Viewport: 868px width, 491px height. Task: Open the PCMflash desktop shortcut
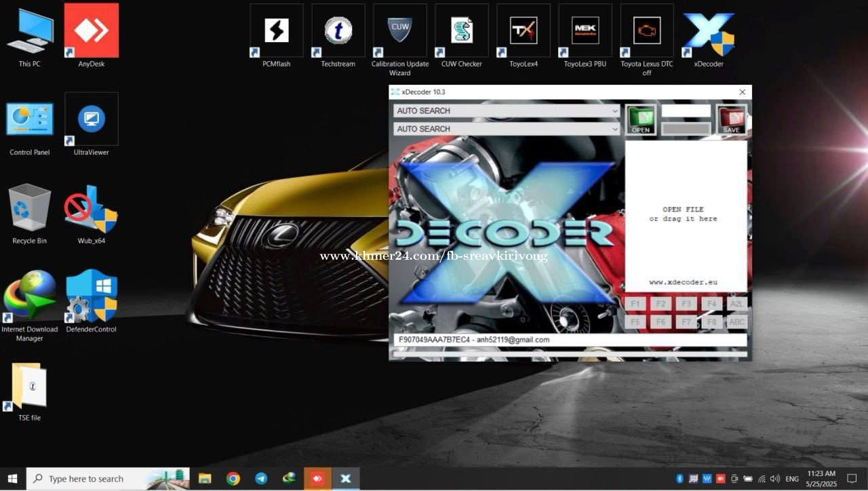click(x=277, y=37)
